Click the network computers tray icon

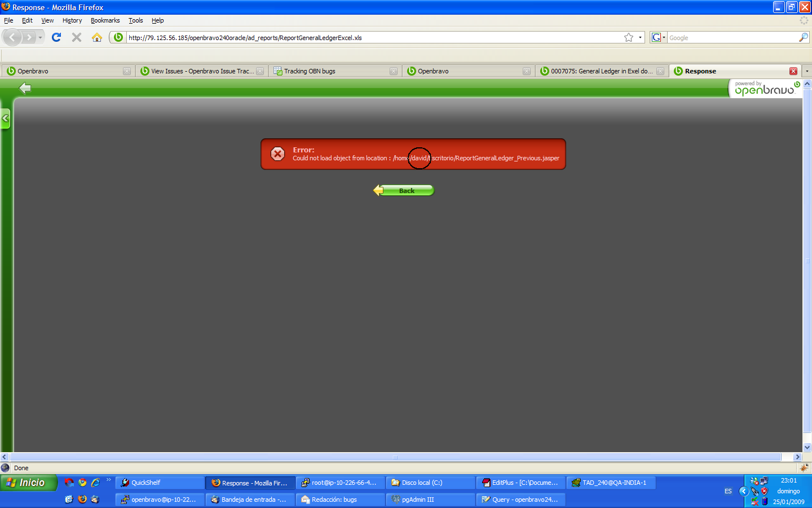click(x=764, y=481)
